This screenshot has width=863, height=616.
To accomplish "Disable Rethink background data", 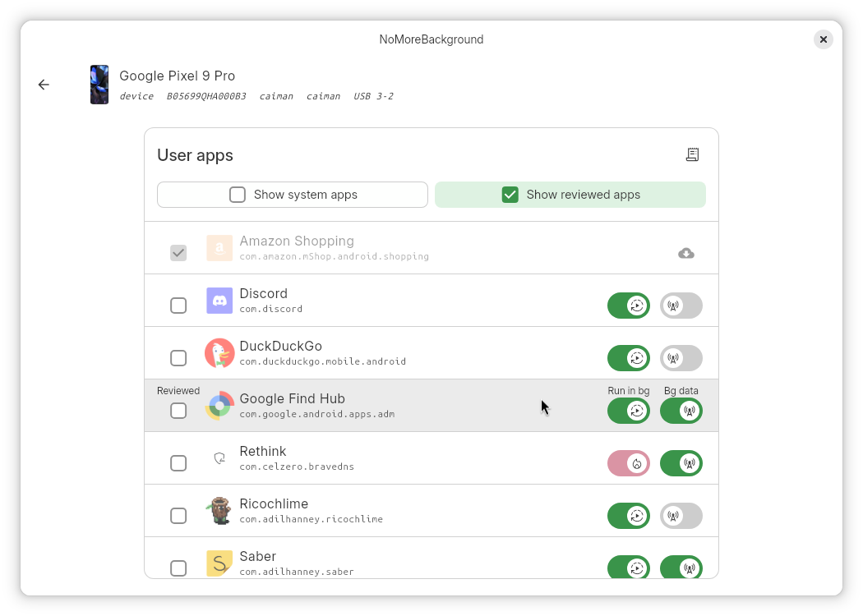I will [x=681, y=463].
